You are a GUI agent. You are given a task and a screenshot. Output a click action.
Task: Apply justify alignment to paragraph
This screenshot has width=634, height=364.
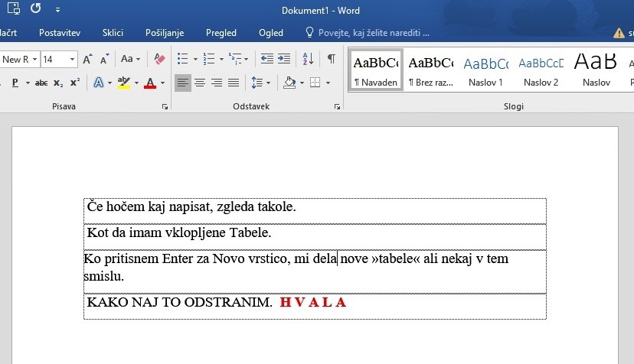tap(234, 83)
